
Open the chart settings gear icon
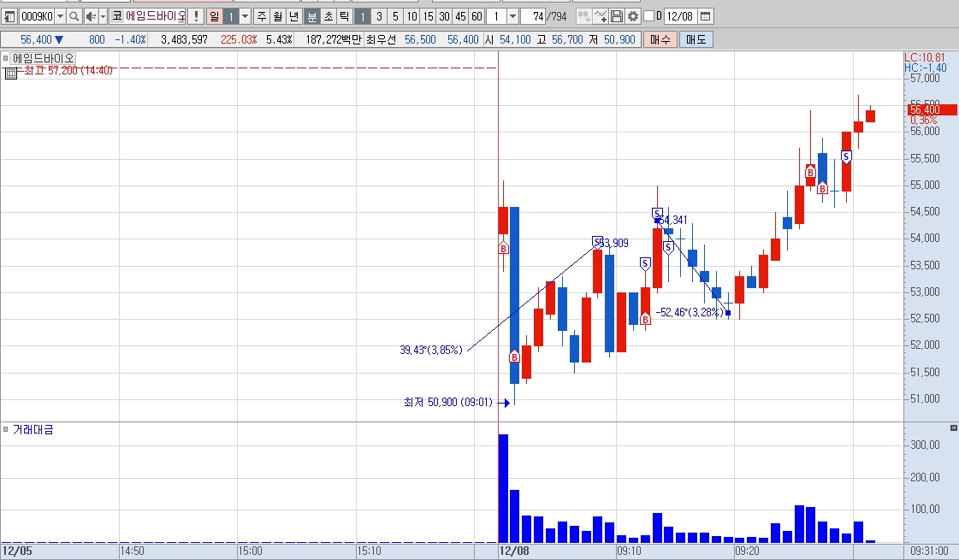[633, 16]
